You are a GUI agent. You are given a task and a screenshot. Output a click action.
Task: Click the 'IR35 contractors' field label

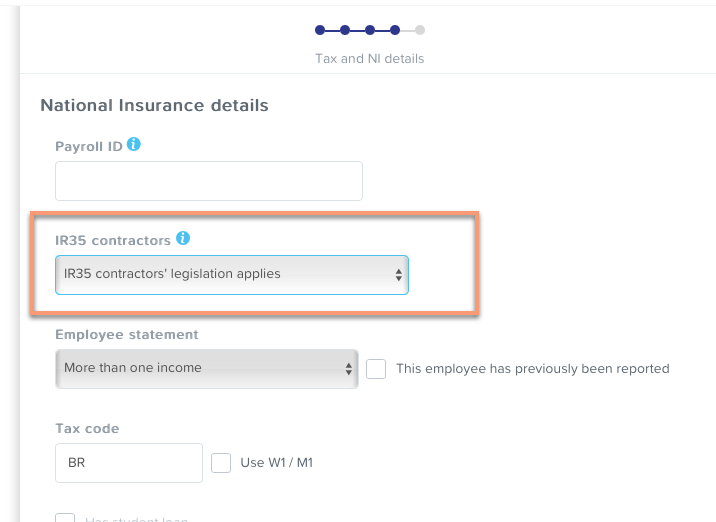coord(113,241)
